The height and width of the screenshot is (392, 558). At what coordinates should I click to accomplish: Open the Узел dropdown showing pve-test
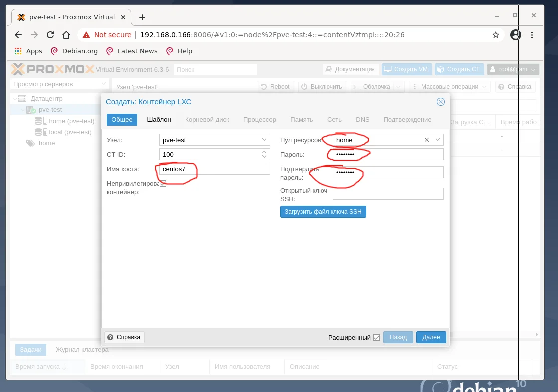pyautogui.click(x=265, y=140)
